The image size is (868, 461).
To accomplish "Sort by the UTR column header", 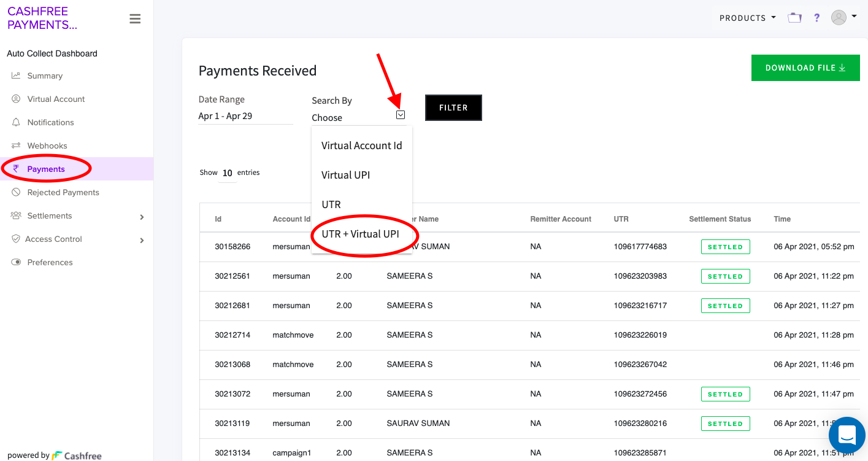I will pos(621,219).
